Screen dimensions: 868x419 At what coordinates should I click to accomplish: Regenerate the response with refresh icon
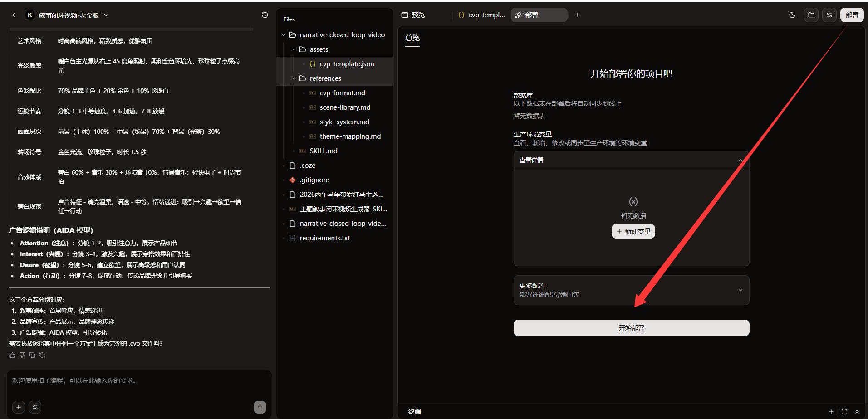tap(42, 355)
